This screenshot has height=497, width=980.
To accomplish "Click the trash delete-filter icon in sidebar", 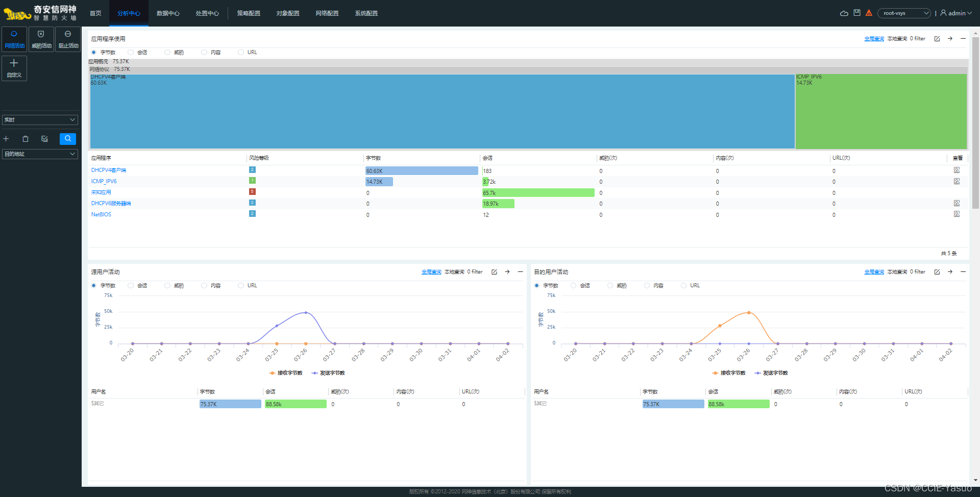I will tap(26, 139).
